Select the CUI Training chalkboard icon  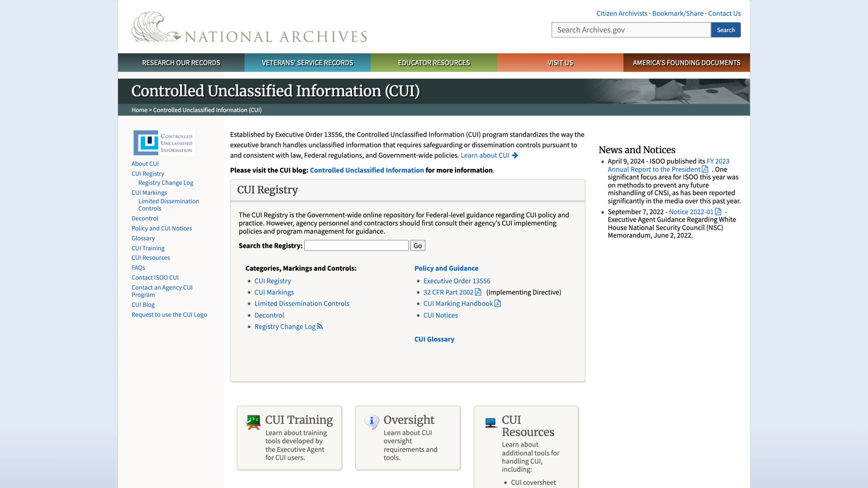pyautogui.click(x=253, y=420)
